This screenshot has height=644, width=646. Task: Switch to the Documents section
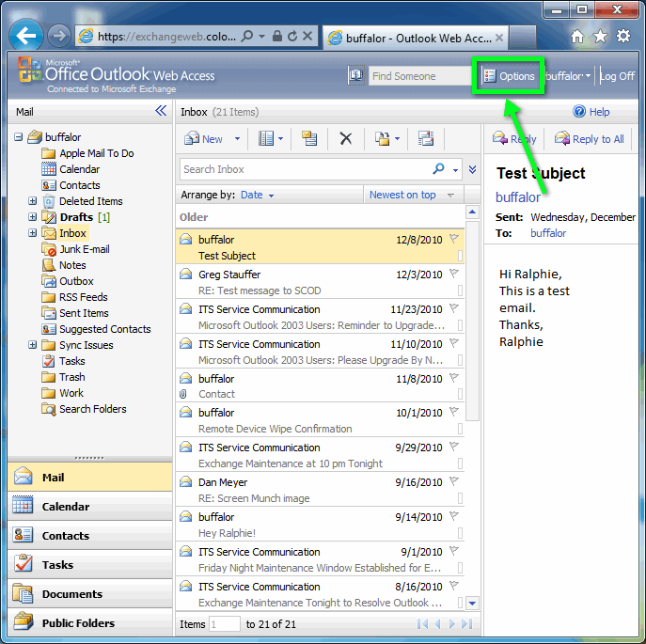[x=90, y=594]
